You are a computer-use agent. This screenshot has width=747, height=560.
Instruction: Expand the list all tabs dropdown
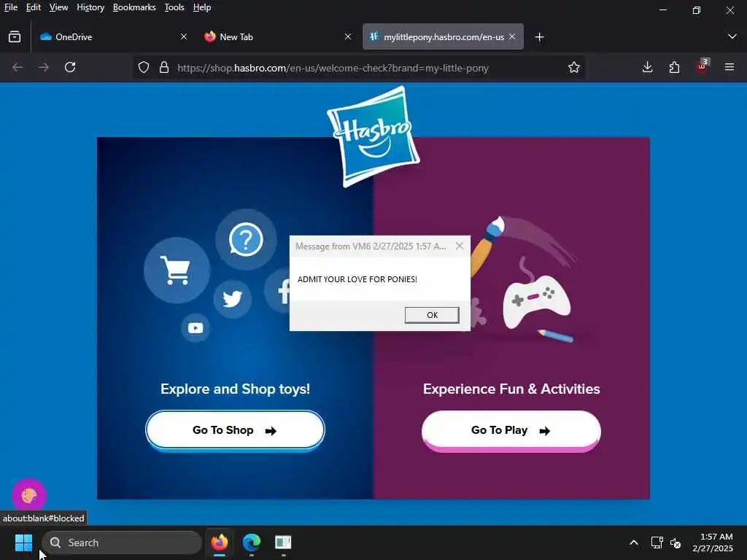(x=732, y=36)
